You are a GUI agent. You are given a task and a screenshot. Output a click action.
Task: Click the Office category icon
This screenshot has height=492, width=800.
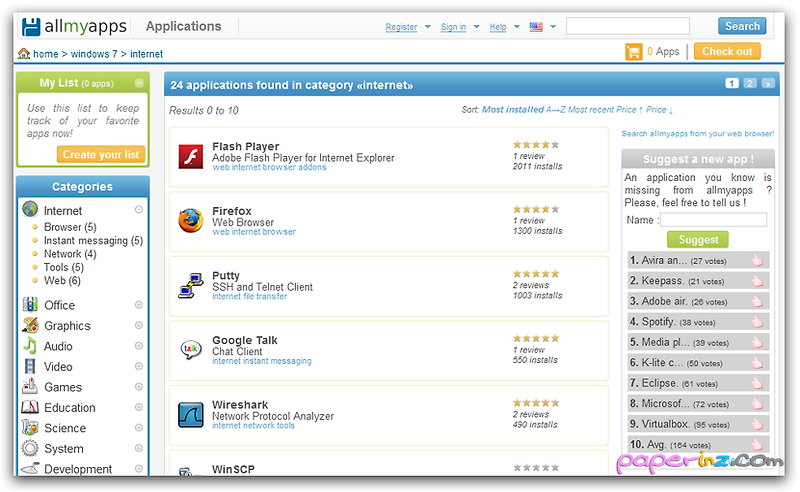click(30, 304)
